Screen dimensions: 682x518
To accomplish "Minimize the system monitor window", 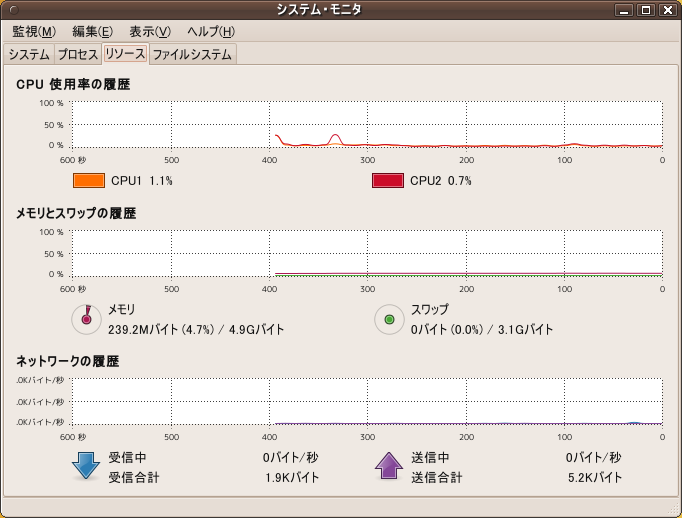I will (625, 10).
